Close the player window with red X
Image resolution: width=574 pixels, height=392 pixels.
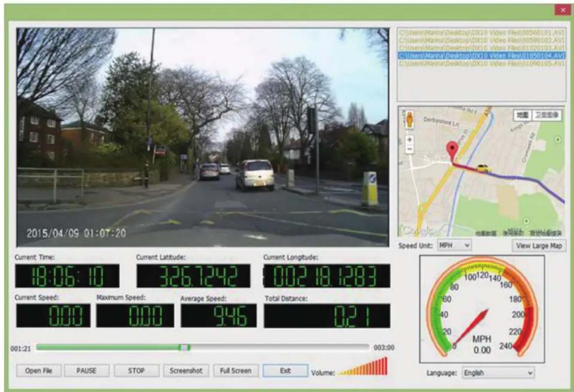click(562, 10)
